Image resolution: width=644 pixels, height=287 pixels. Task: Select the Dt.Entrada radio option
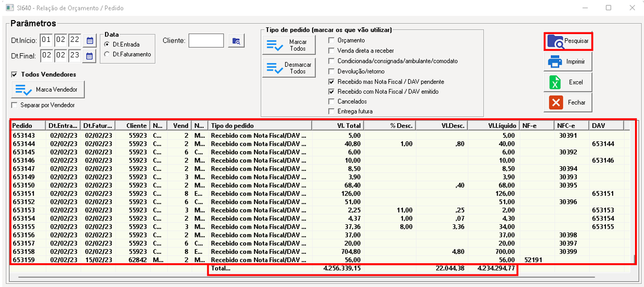[107, 44]
